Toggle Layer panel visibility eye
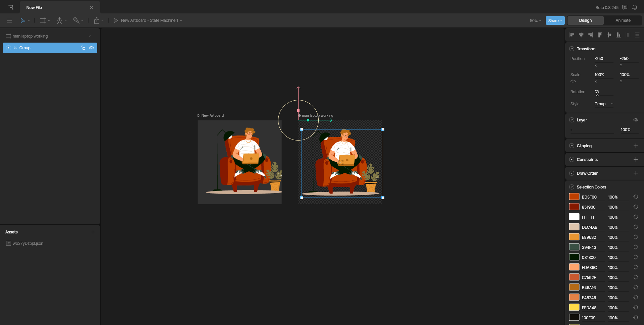Screen dimensions: 644x325 click(635, 120)
